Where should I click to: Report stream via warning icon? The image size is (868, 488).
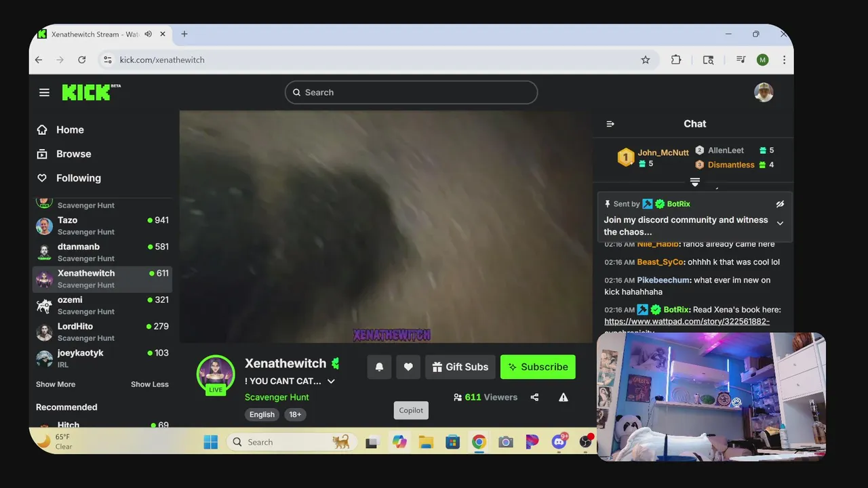pyautogui.click(x=564, y=397)
